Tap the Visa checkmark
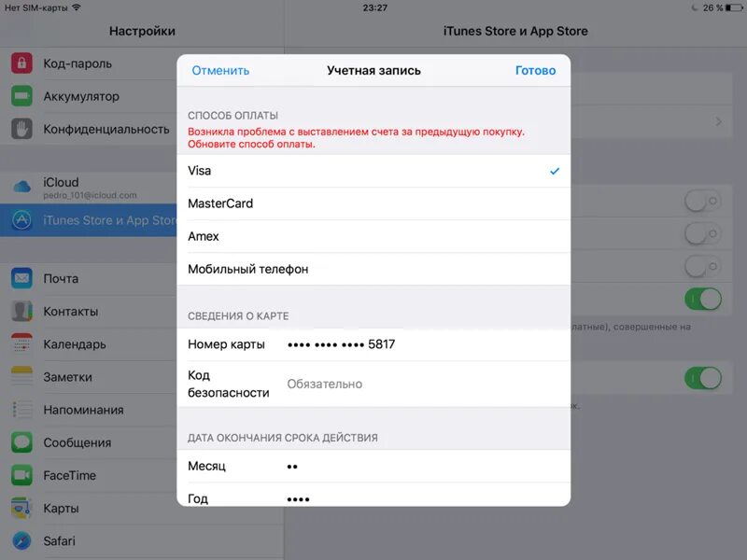This screenshot has height=560, width=747. click(555, 171)
